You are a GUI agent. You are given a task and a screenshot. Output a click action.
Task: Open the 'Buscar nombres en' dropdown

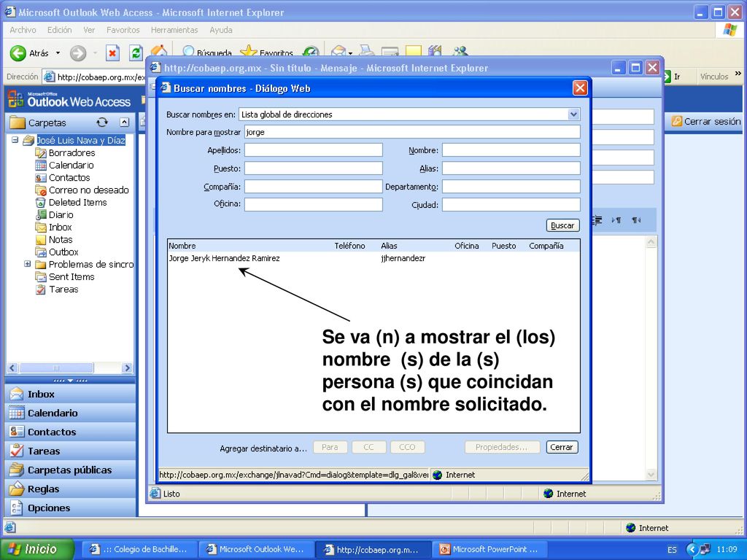(x=573, y=114)
